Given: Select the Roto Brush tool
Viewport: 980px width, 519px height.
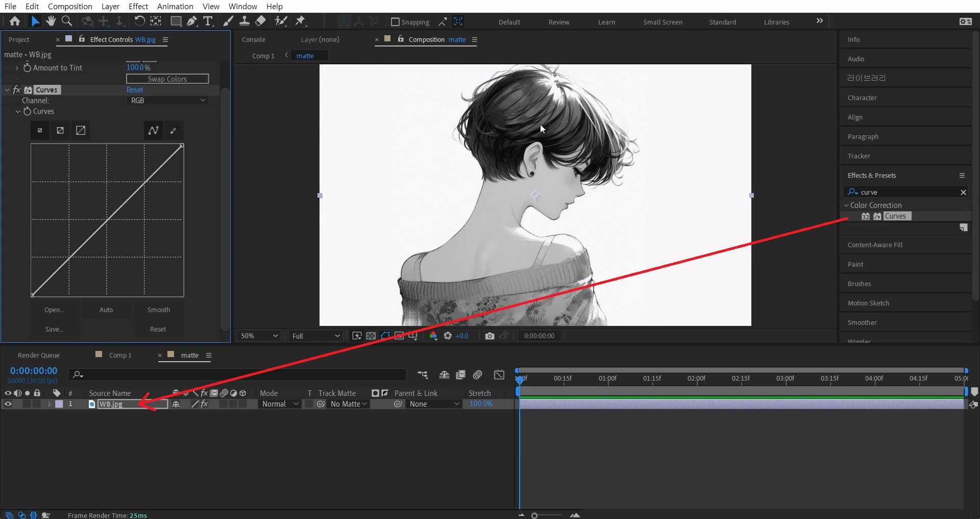Looking at the screenshot, I should [x=281, y=21].
